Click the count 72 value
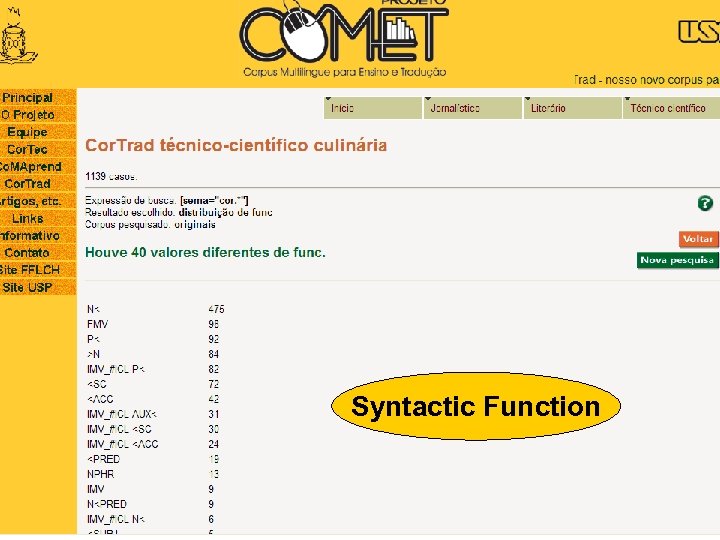720x540 pixels. (214, 384)
